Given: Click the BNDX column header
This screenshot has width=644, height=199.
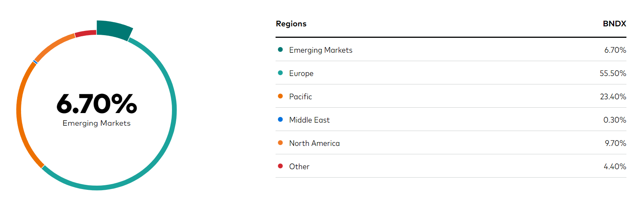Looking at the screenshot, I should 615,24.
